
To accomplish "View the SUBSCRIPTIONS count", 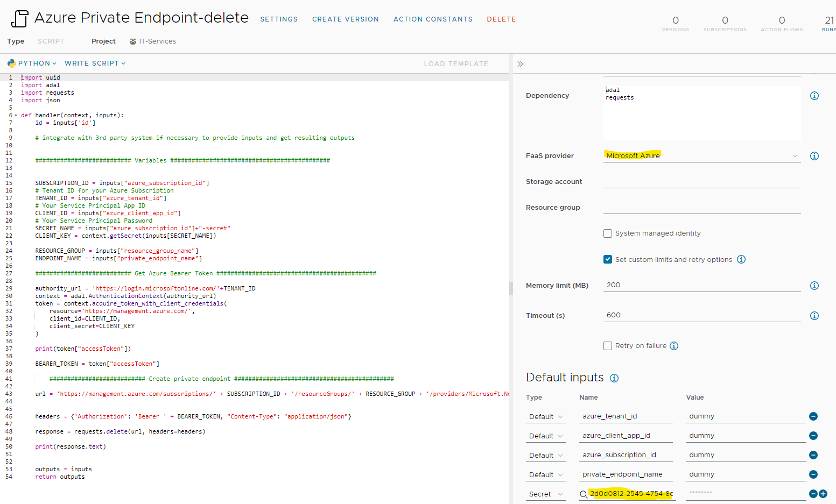I will [x=725, y=24].
